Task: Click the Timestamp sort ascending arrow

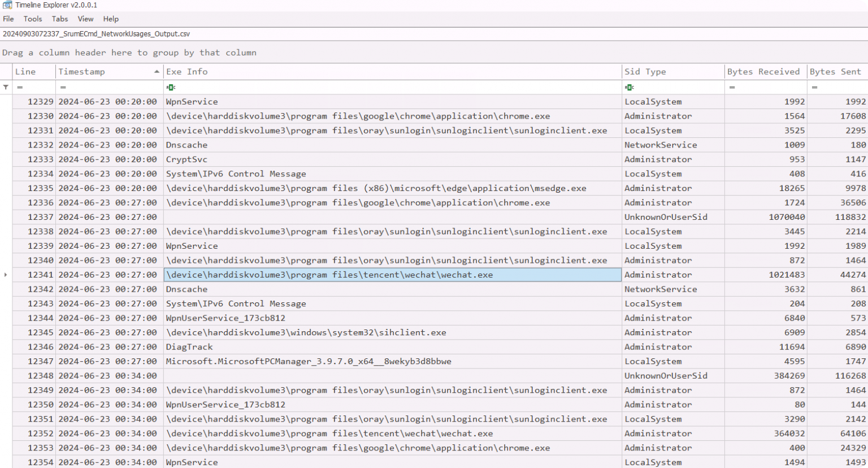Action: [157, 72]
